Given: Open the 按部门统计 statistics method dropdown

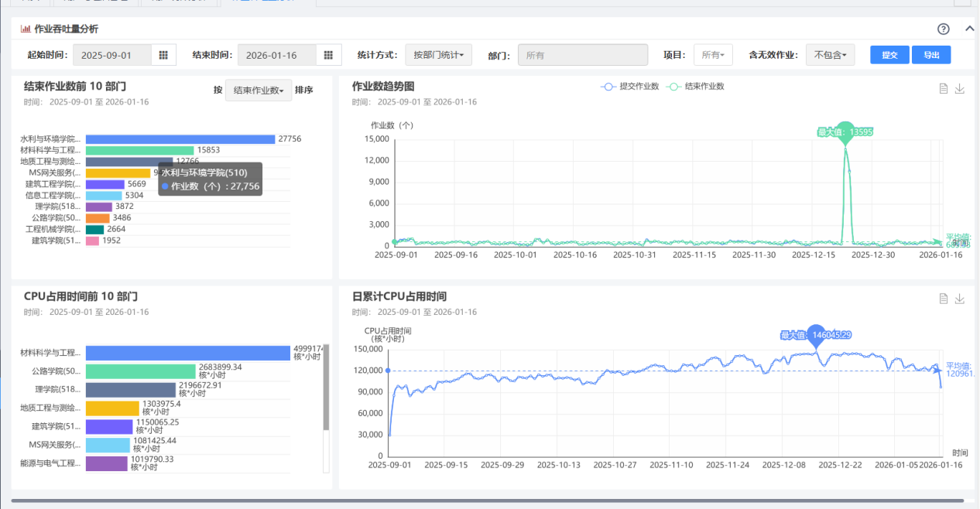Looking at the screenshot, I should pyautogui.click(x=438, y=55).
